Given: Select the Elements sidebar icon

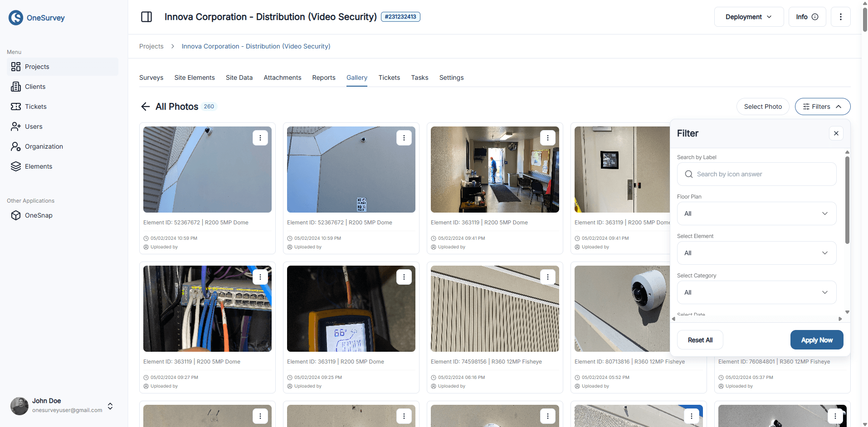Looking at the screenshot, I should click(x=16, y=166).
